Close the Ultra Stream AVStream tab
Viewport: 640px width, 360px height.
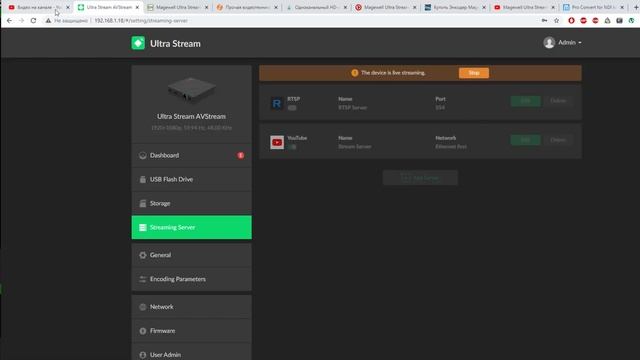tap(137, 7)
